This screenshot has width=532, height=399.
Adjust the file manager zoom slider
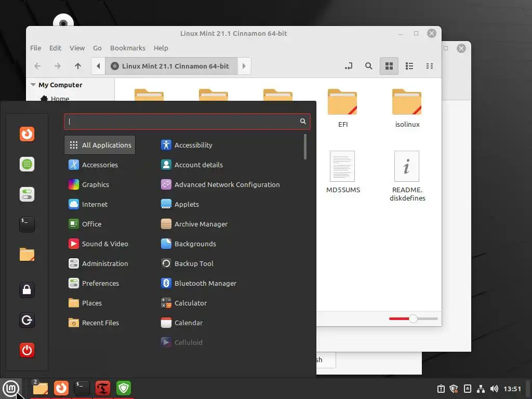click(413, 318)
